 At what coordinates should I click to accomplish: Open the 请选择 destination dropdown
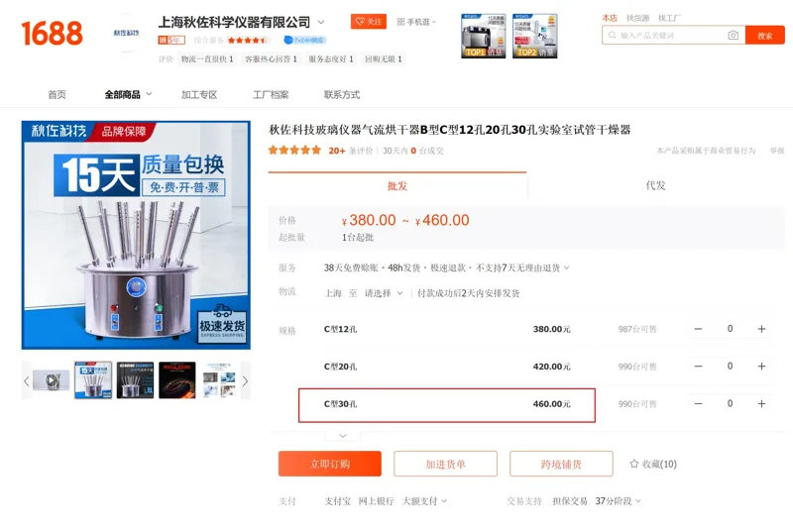pyautogui.click(x=384, y=293)
